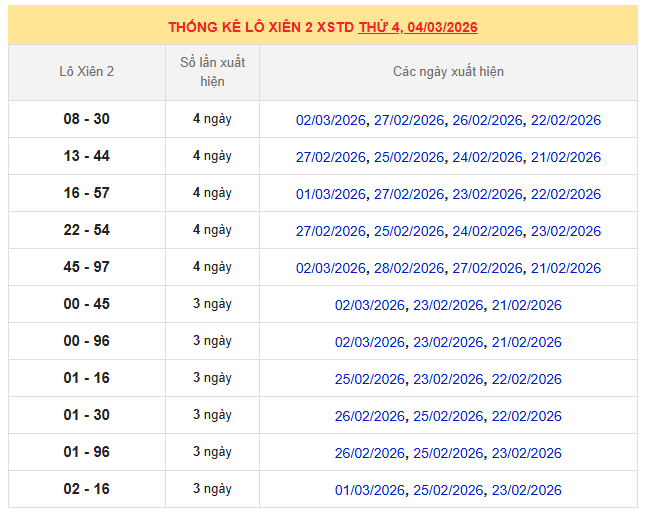Click the Các ngày xuất hiện column header

coord(448,72)
